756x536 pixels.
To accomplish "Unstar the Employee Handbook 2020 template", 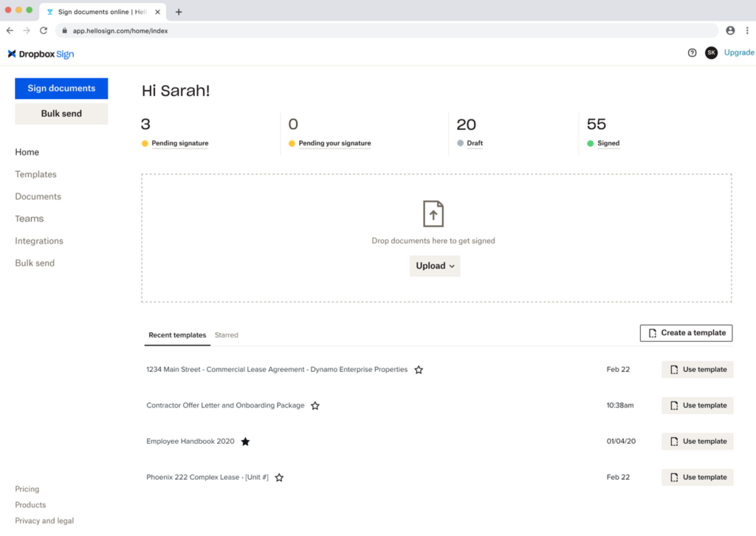I will [x=245, y=441].
